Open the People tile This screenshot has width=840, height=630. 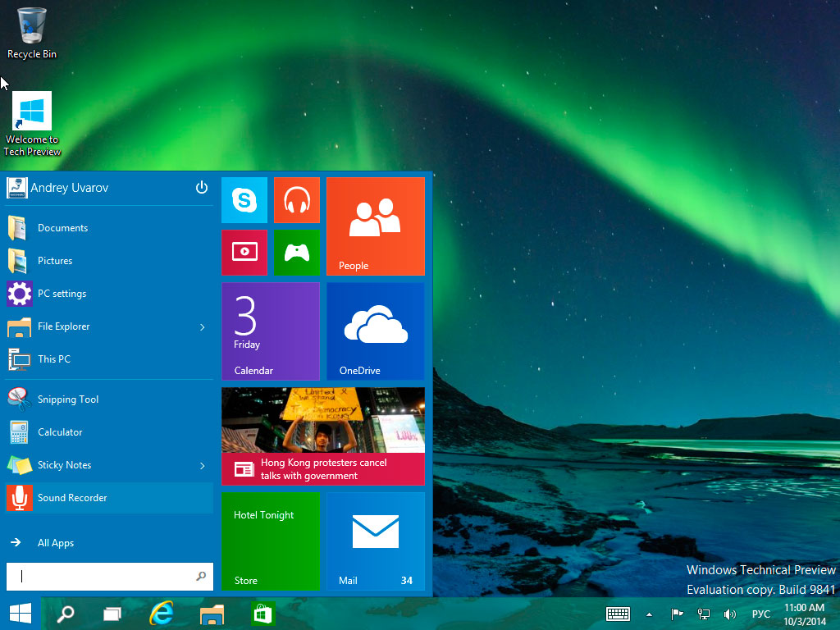375,226
